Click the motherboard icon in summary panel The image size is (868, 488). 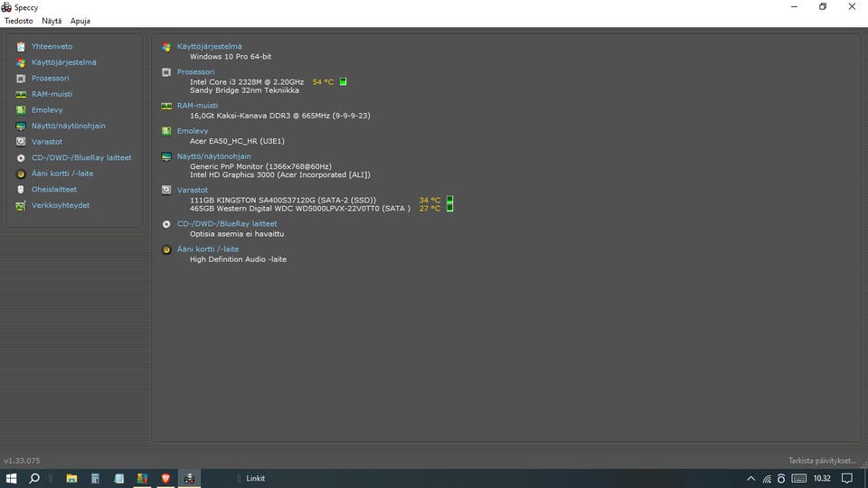click(166, 131)
